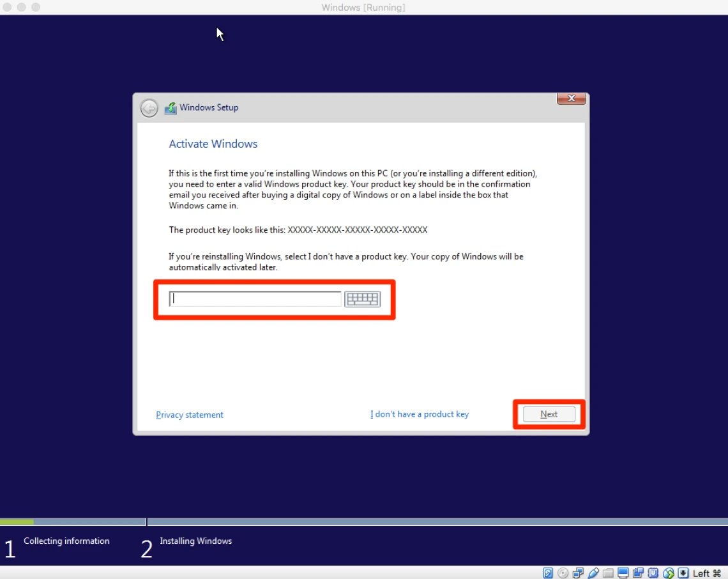Click the back arrow in Windows Setup
728x579 pixels.
coord(149,108)
